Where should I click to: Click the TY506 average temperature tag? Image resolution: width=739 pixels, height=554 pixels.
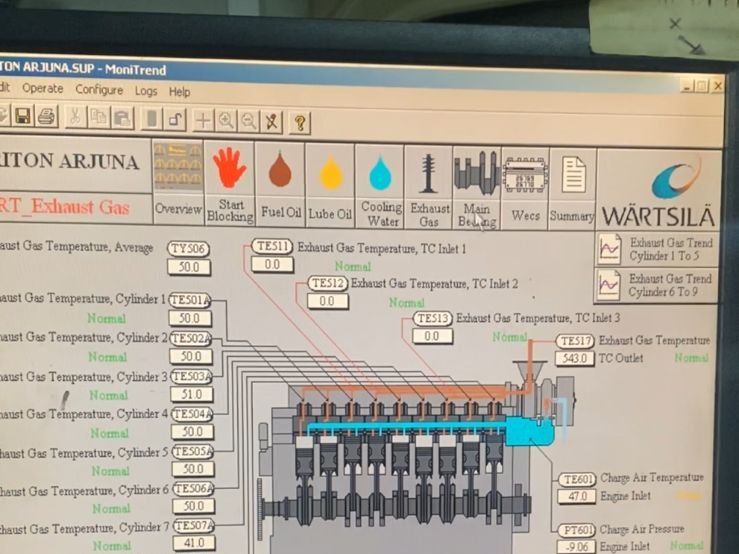click(x=189, y=248)
